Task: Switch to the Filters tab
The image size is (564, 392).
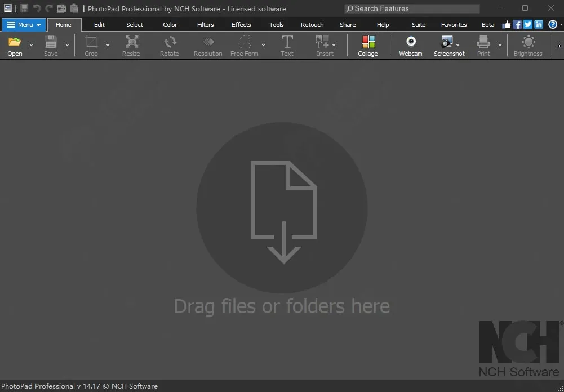Action: pyautogui.click(x=205, y=25)
